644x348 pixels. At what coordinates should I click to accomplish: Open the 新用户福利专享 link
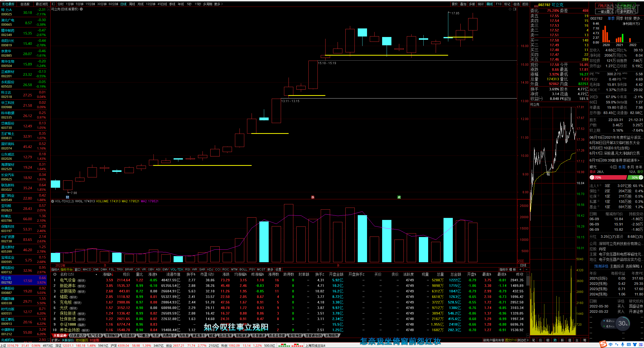coord(494,340)
